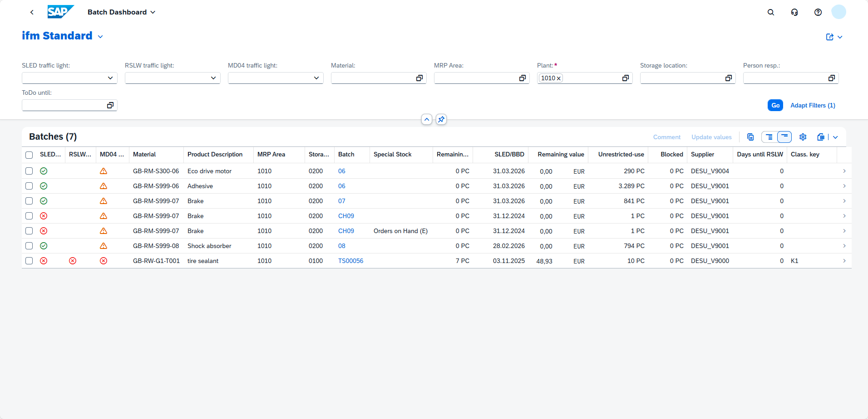Click the copy icon in table toolbar
The image size is (868, 419).
pos(750,137)
